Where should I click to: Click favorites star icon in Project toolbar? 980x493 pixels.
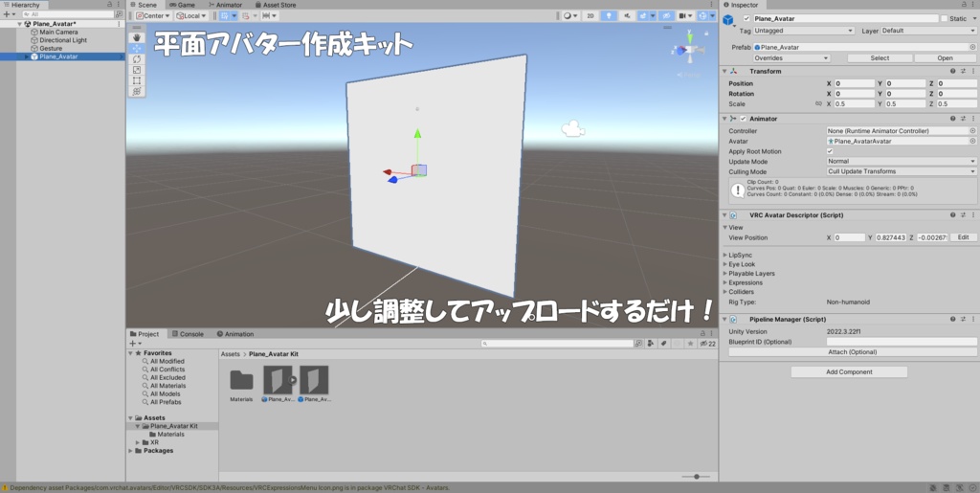pyautogui.click(x=690, y=343)
